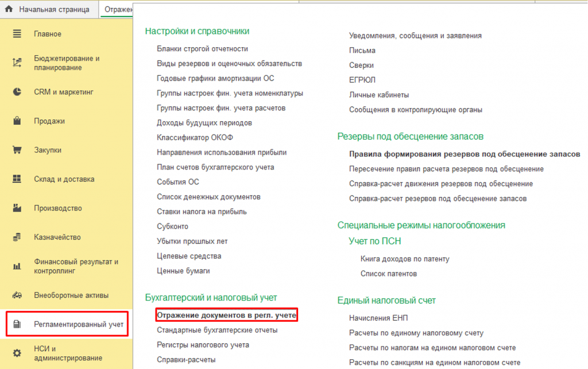Viewport: 588px width, 369px height.
Task: Open Уведомления, сообщения и заявления
Action: point(416,36)
